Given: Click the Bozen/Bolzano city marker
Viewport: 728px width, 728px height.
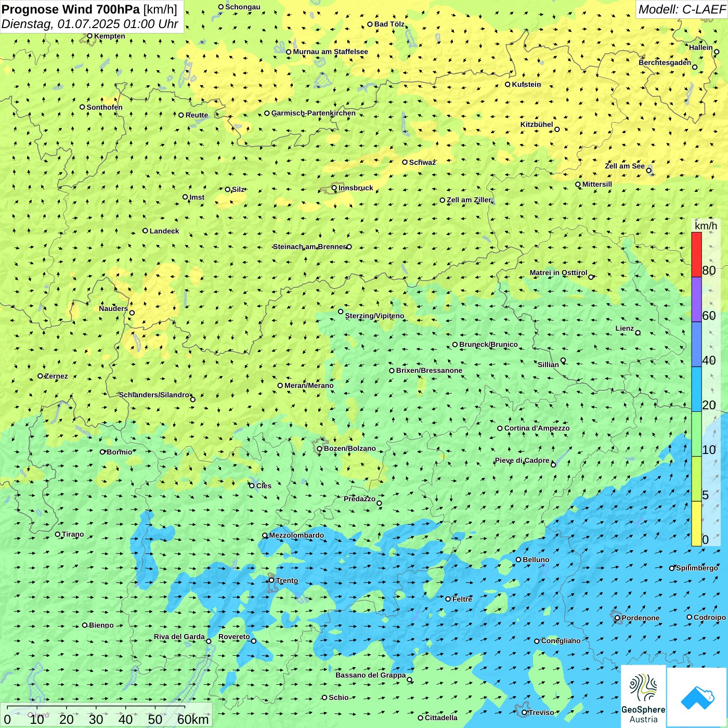Looking at the screenshot, I should [319, 449].
